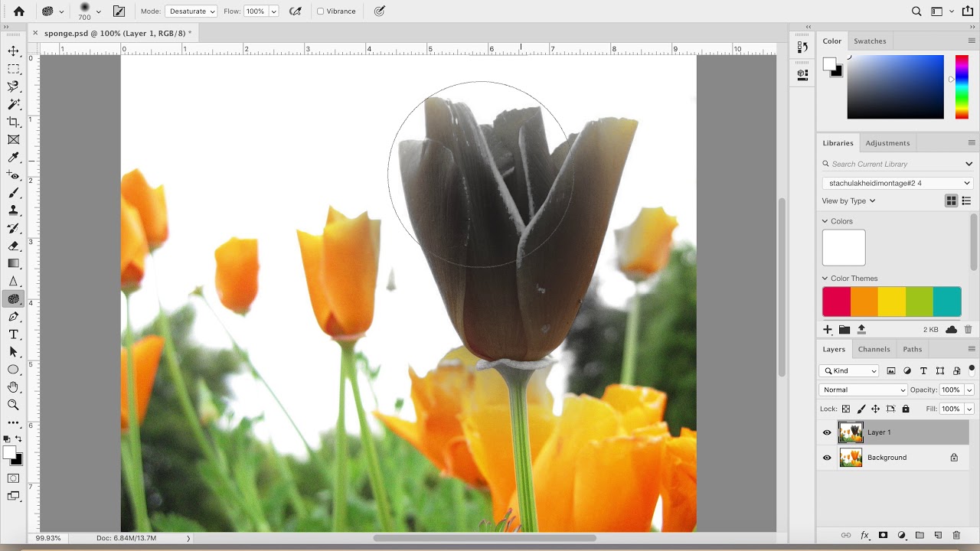Select the Crop tool
The width and height of the screenshot is (980, 551).
point(13,122)
